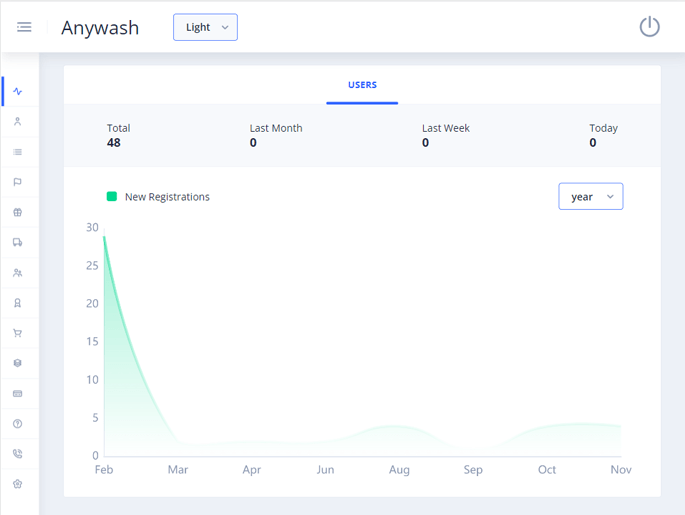Screen dimensions: 685x515
Task: Toggle the hamburger menu icon
Action: (x=24, y=27)
